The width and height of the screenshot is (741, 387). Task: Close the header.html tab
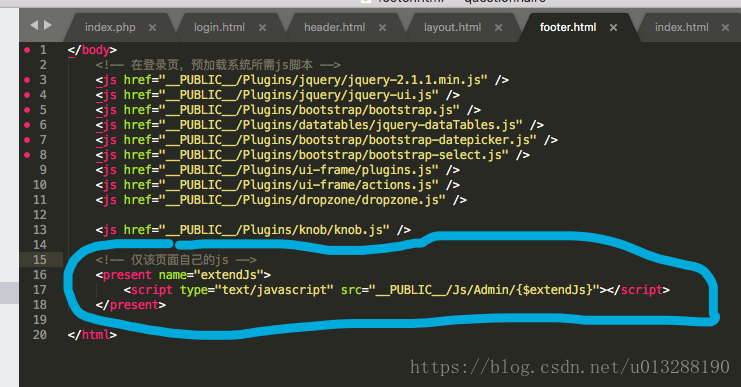click(382, 28)
